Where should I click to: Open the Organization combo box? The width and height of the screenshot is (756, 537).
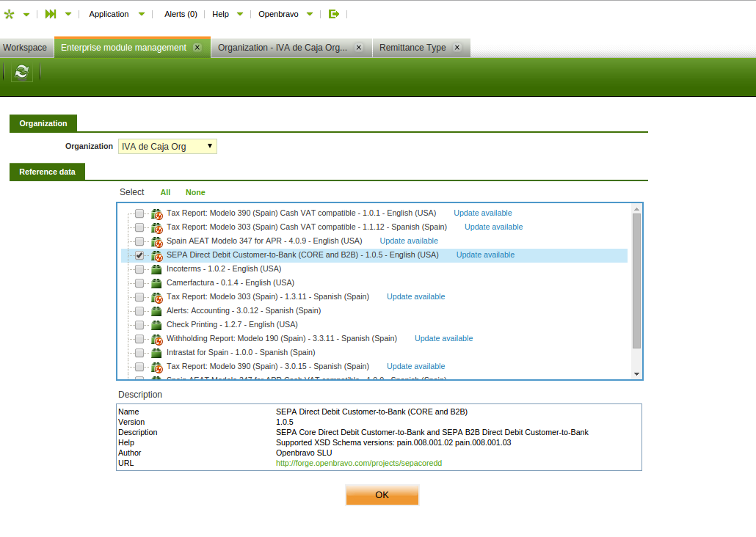(167, 147)
